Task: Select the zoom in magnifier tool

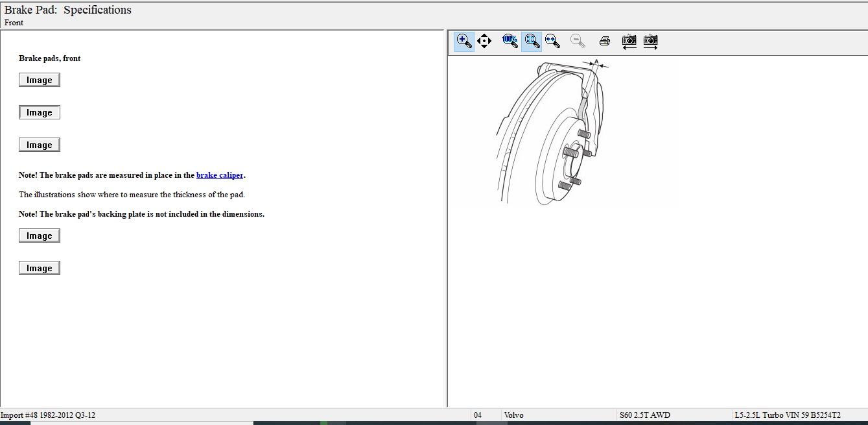Action: tap(464, 41)
